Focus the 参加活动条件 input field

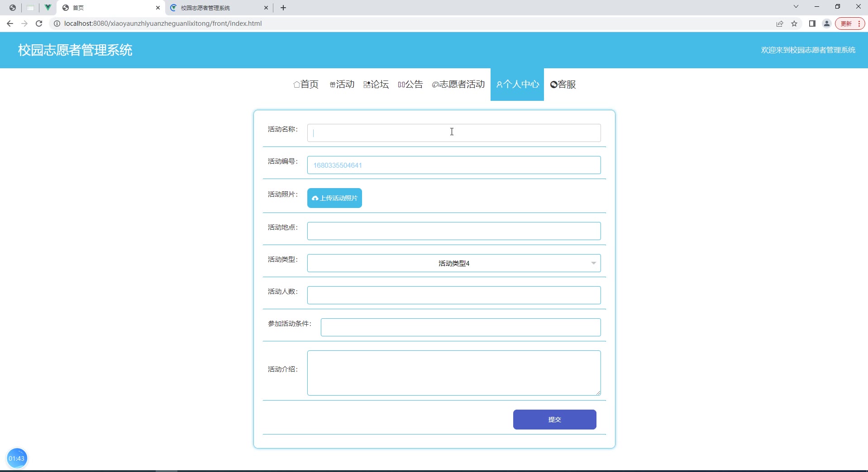point(461,327)
